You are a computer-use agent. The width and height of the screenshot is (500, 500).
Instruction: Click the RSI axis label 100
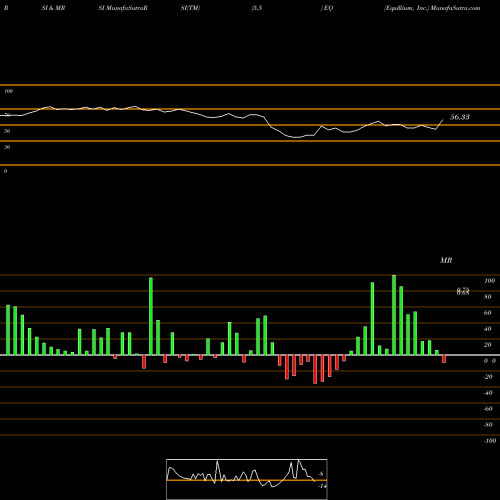point(8,91)
